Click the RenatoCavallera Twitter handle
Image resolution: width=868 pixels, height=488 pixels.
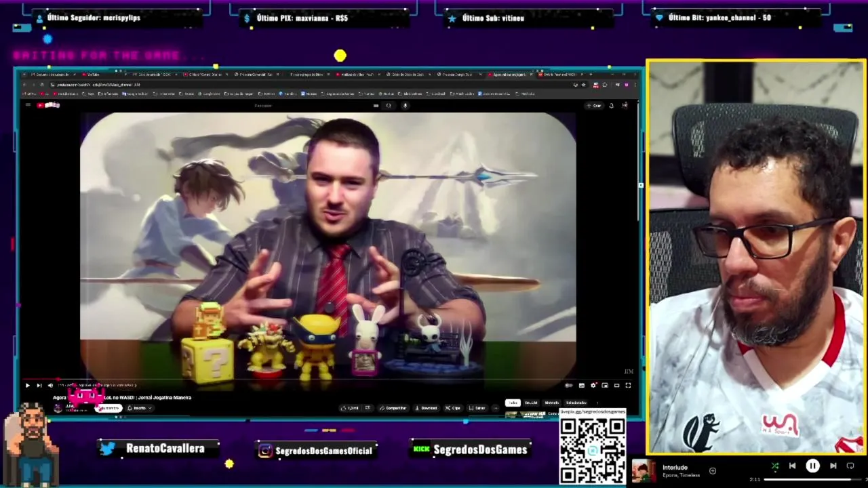coord(165,449)
